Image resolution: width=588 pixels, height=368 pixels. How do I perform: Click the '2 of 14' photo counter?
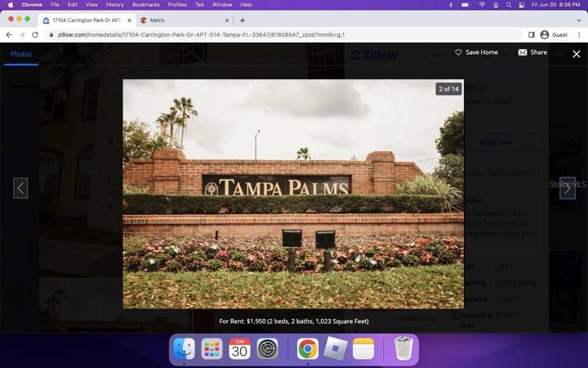coord(448,89)
